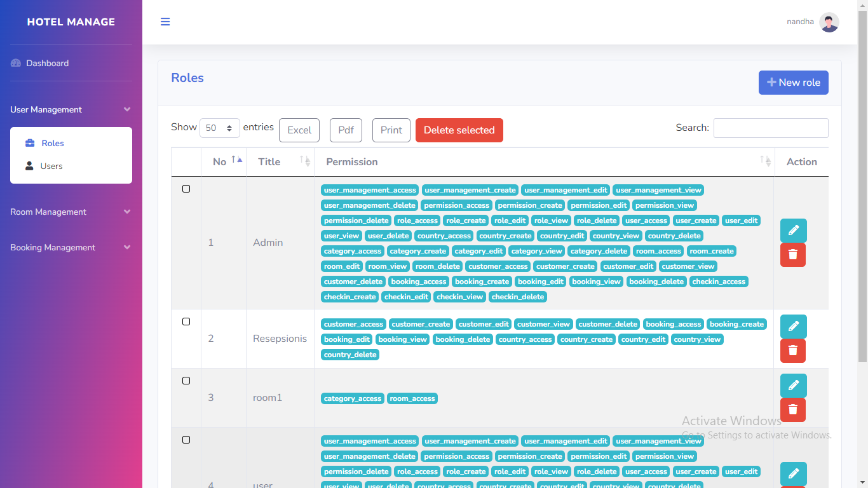Tick the checkbox for room1 row
Image resolution: width=868 pixels, height=488 pixels.
click(x=186, y=381)
